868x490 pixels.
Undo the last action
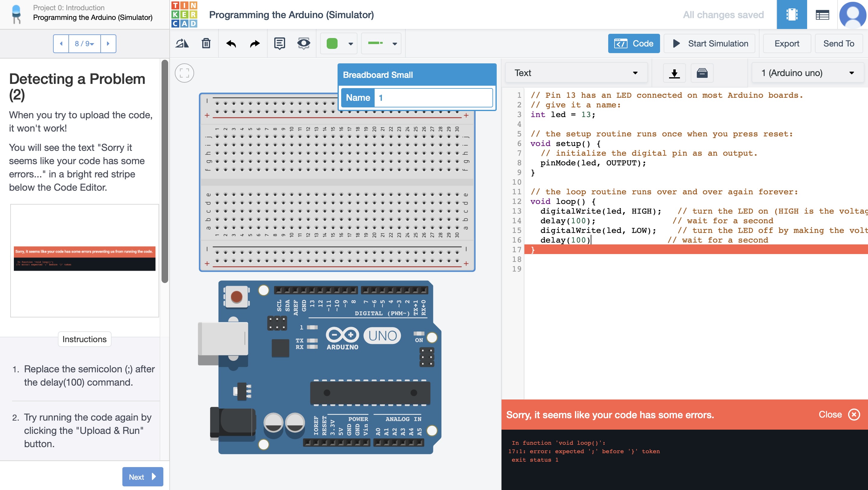pyautogui.click(x=231, y=43)
